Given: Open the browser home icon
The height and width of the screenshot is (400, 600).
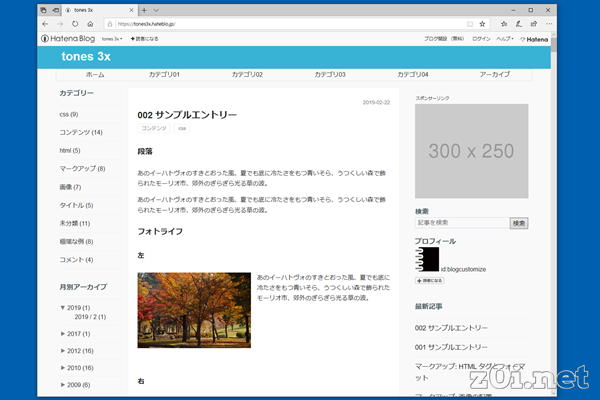Looking at the screenshot, I should [90, 24].
